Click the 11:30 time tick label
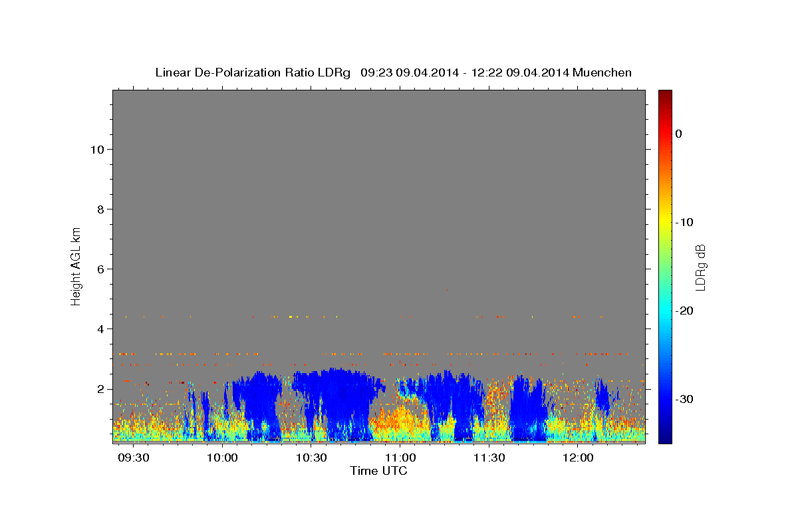Screen dimensions: 798x532 click(x=489, y=458)
